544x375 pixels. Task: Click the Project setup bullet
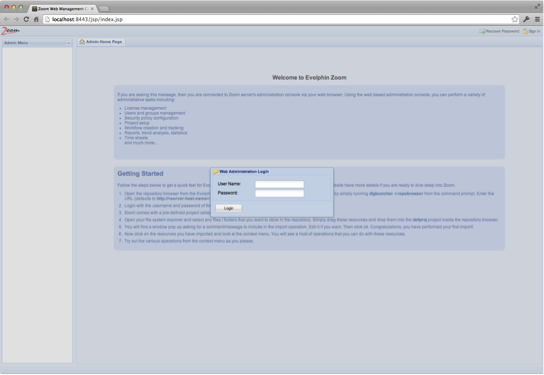137,123
